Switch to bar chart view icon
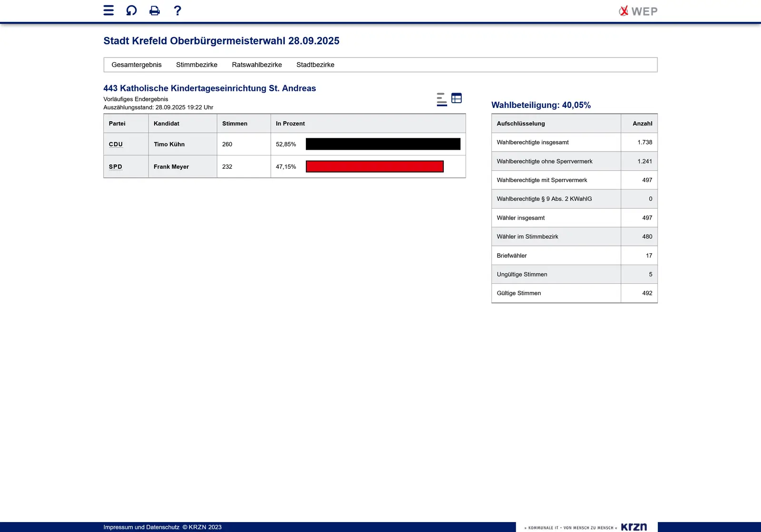The width and height of the screenshot is (761, 532). click(x=441, y=99)
